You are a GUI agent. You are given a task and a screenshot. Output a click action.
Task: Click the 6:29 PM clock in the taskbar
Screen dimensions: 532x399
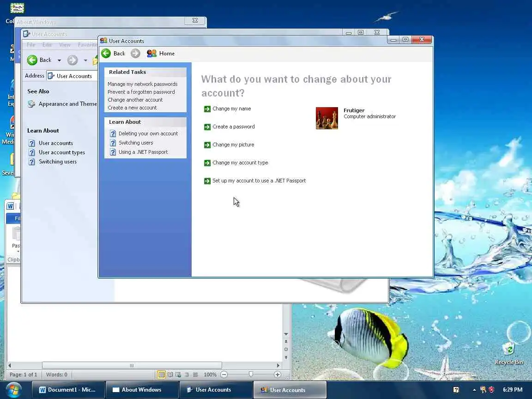(x=513, y=390)
